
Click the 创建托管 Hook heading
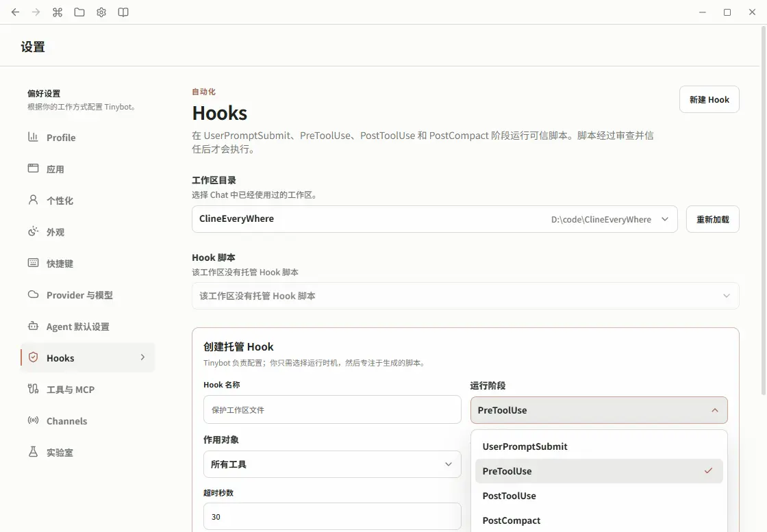tap(238, 346)
